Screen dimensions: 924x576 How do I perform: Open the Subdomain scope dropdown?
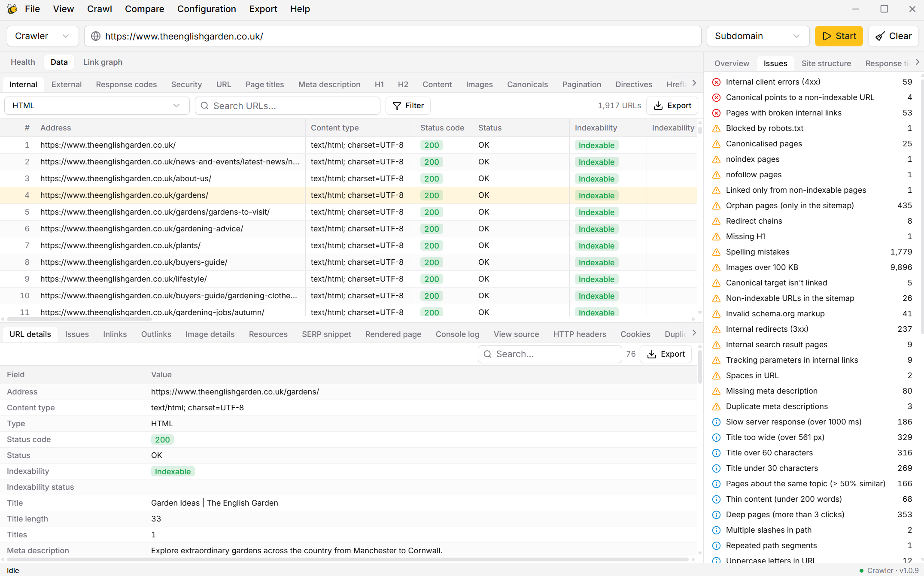pyautogui.click(x=758, y=36)
